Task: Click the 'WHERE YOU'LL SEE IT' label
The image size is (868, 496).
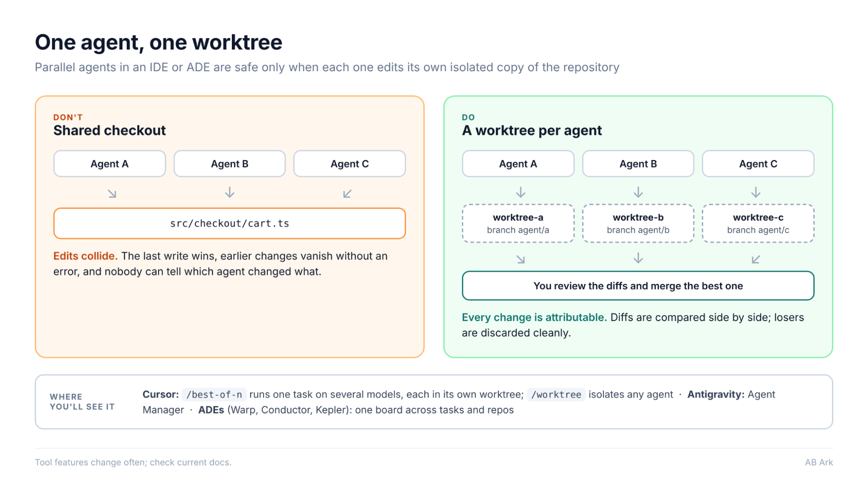Action: (x=82, y=402)
